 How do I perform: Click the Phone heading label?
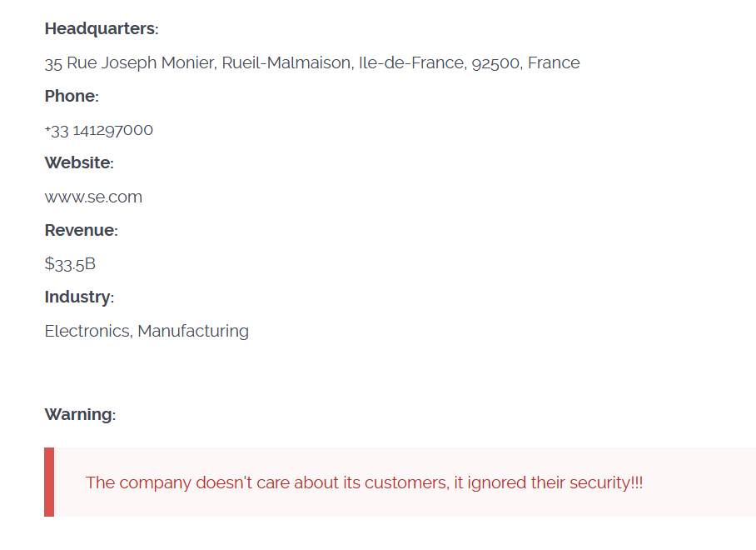point(71,96)
